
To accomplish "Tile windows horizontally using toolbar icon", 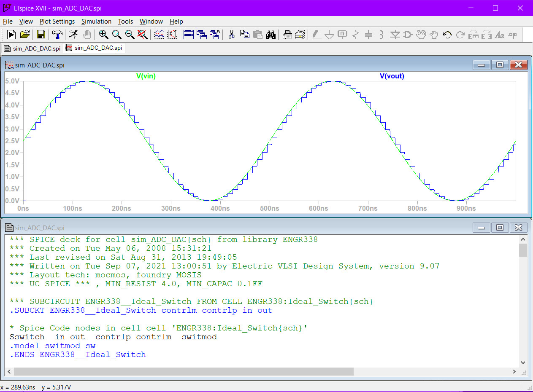I will point(189,35).
